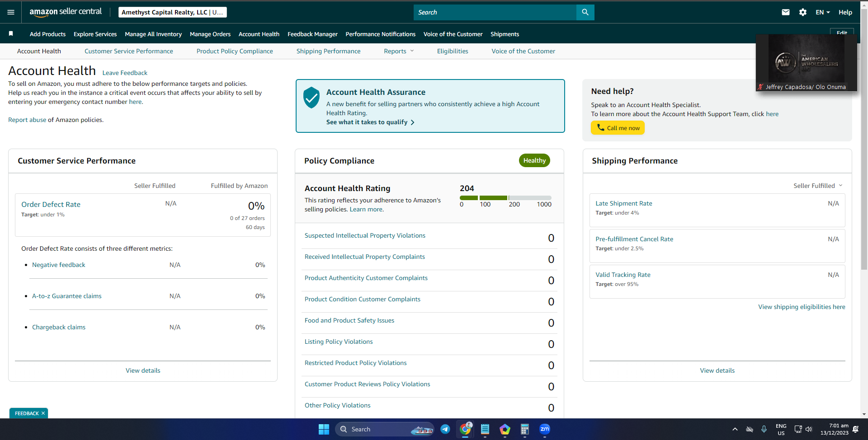Open Manage Orders
Image resolution: width=868 pixels, height=440 pixels.
210,34
